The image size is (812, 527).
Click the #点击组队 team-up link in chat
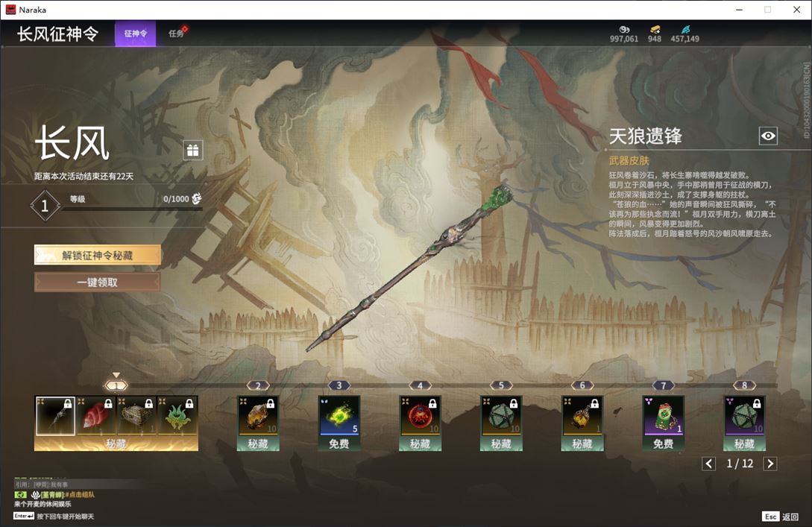click(80, 494)
